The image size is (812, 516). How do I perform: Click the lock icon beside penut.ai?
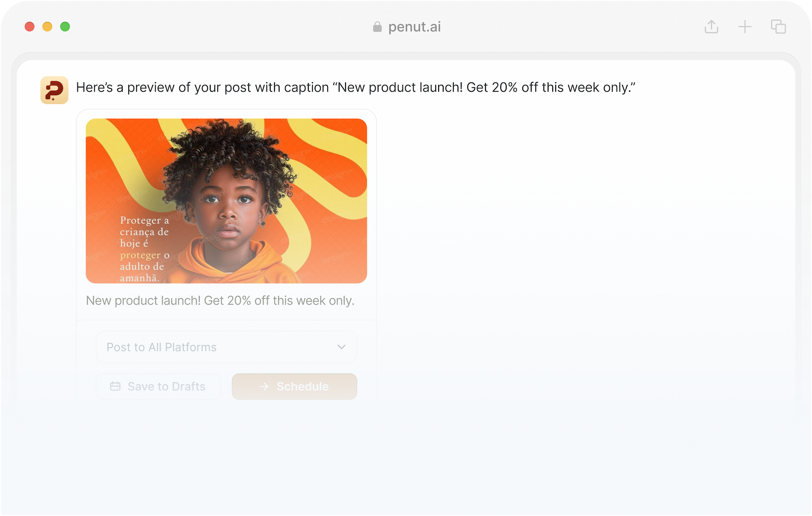point(377,27)
